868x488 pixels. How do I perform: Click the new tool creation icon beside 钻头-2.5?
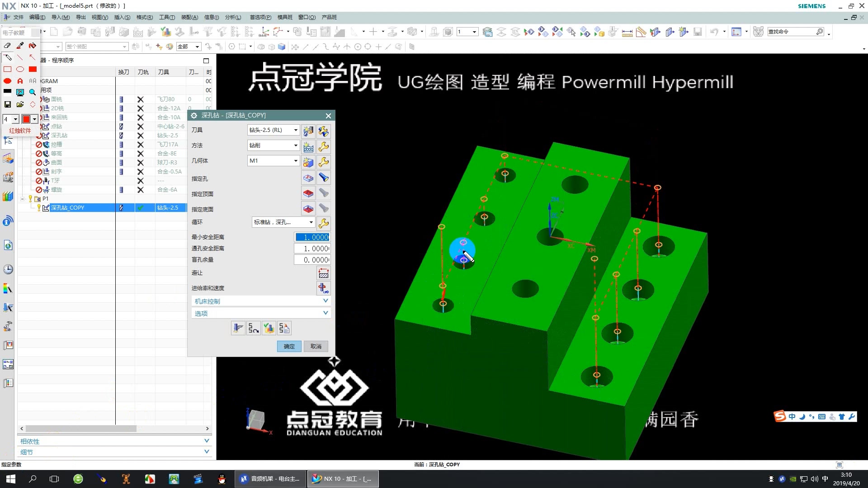coord(308,131)
